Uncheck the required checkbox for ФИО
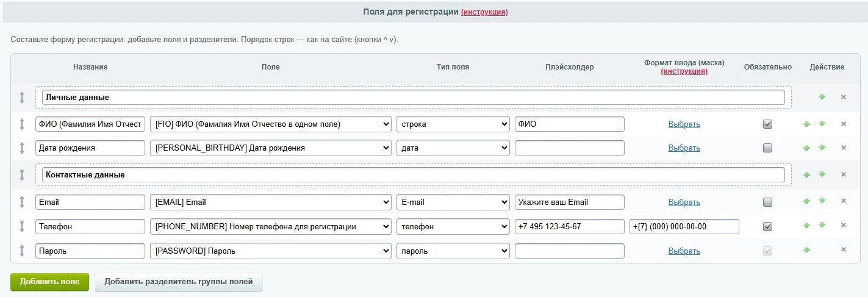868x297 pixels. pyautogui.click(x=767, y=124)
